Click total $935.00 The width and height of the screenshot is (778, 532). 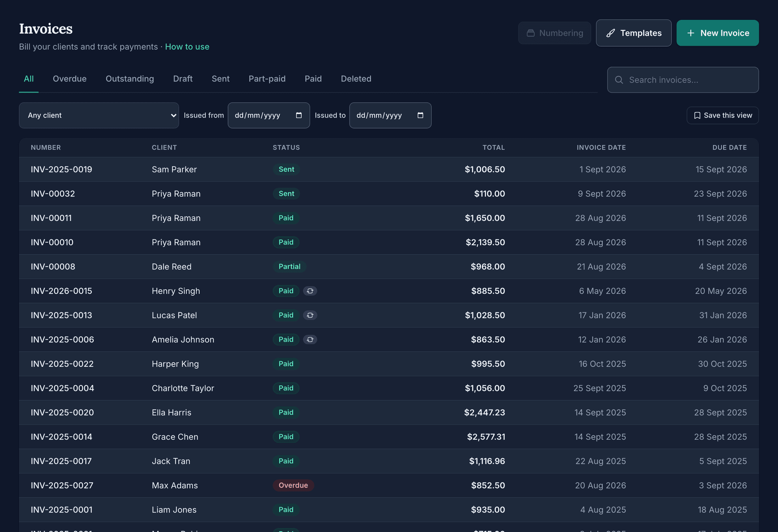[488, 510]
